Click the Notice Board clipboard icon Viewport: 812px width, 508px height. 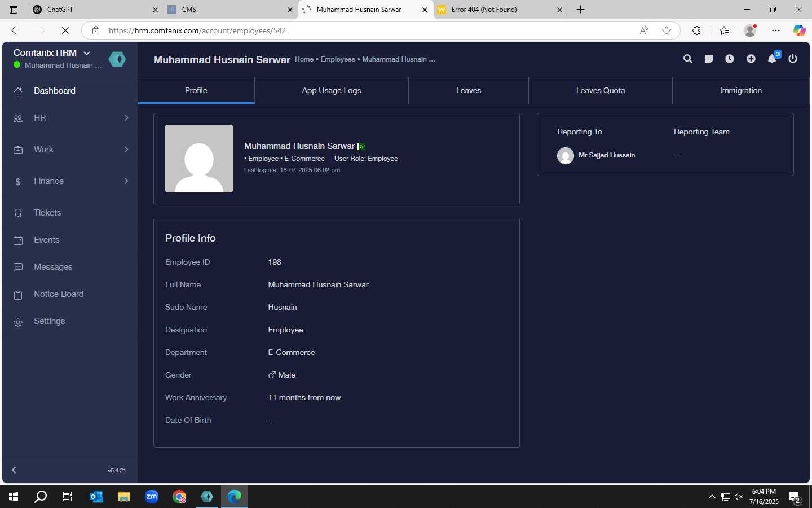point(18,295)
